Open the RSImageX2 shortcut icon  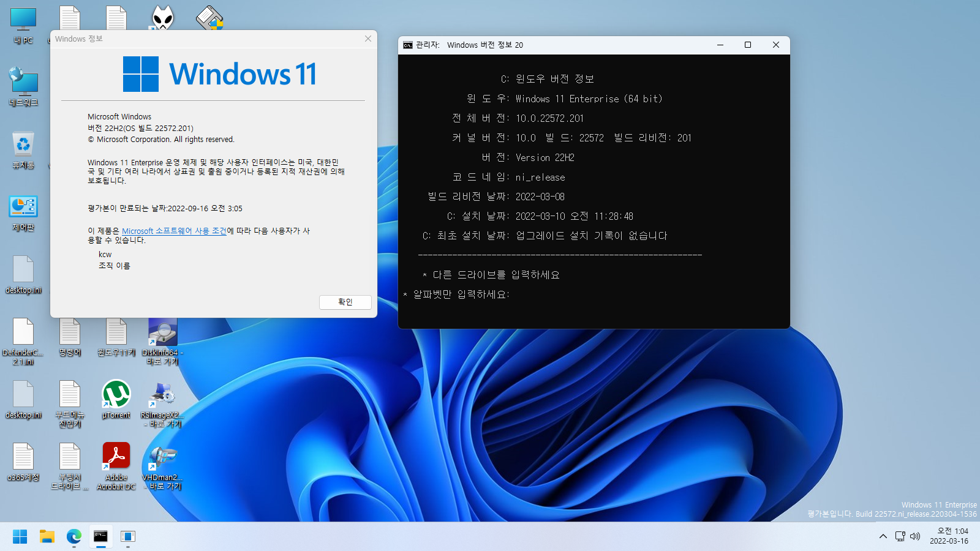click(163, 404)
